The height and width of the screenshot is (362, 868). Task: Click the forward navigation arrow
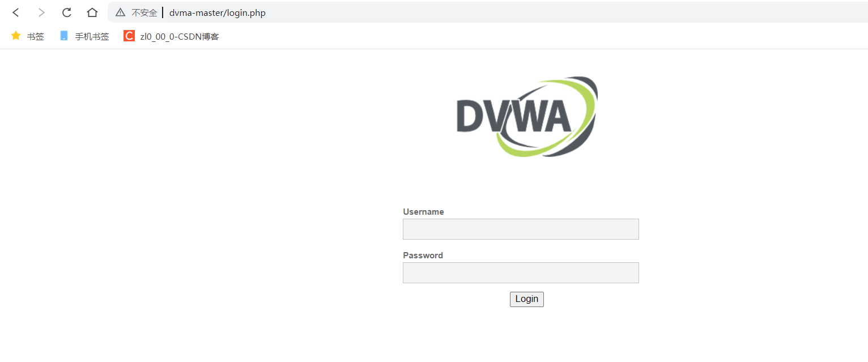point(41,12)
